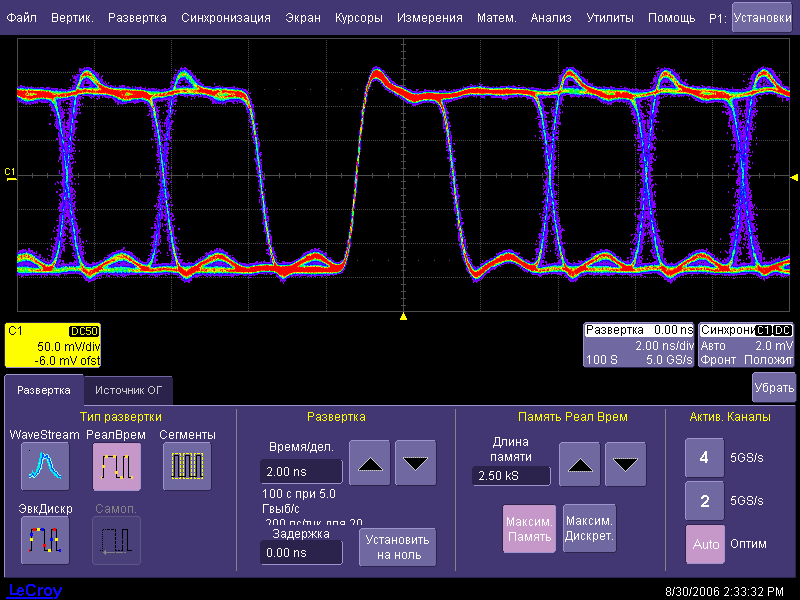The image size is (800, 600).
Task: Open the yellow C1 channel descriptor box
Action: point(53,345)
